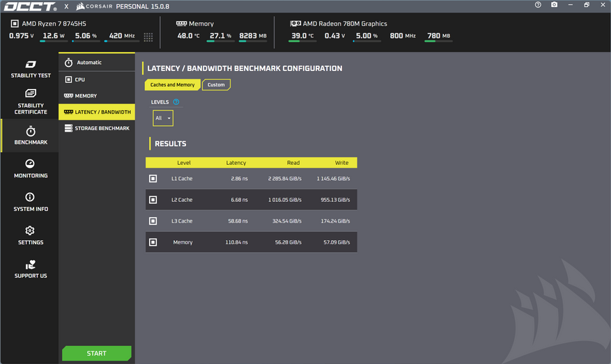Open the Support Us section
This screenshot has width=611, height=364.
pyautogui.click(x=31, y=269)
